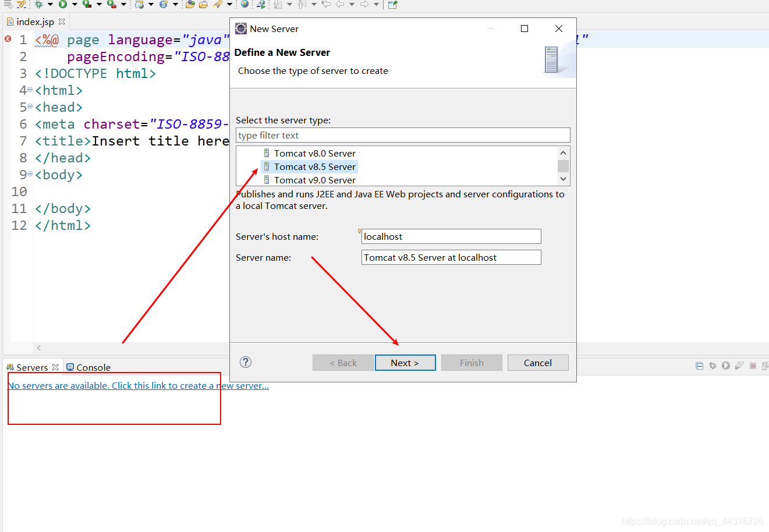The height and width of the screenshot is (532, 769).
Task: Click the Stop server square icon
Action: (x=753, y=366)
